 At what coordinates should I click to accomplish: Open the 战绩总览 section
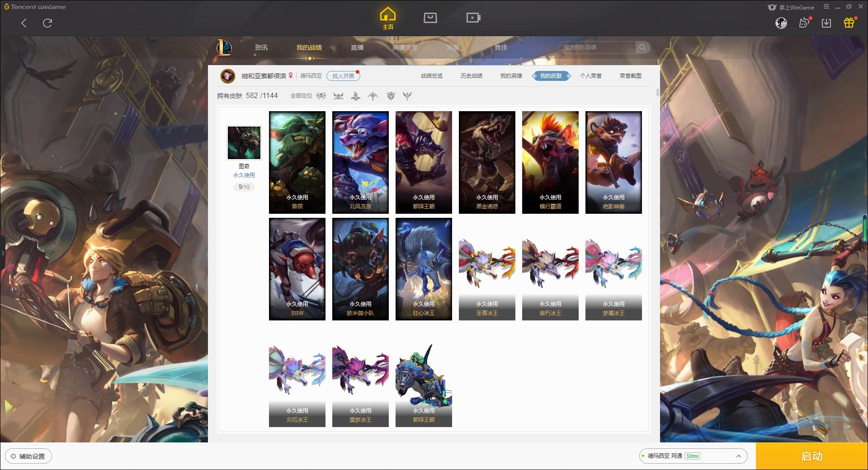click(x=432, y=76)
